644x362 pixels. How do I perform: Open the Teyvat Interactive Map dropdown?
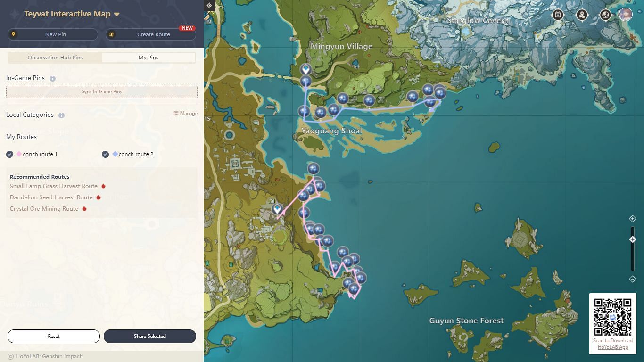click(x=72, y=14)
